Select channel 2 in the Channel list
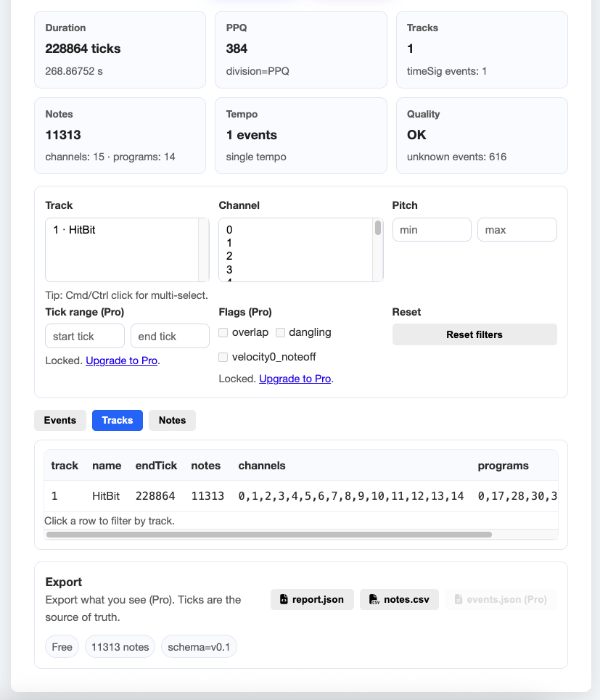This screenshot has height=700, width=600. click(x=229, y=256)
